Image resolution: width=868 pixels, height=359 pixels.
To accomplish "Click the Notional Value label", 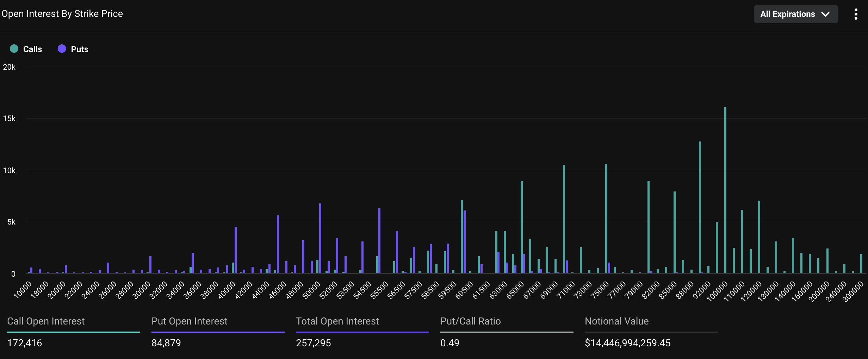I will [x=616, y=321].
